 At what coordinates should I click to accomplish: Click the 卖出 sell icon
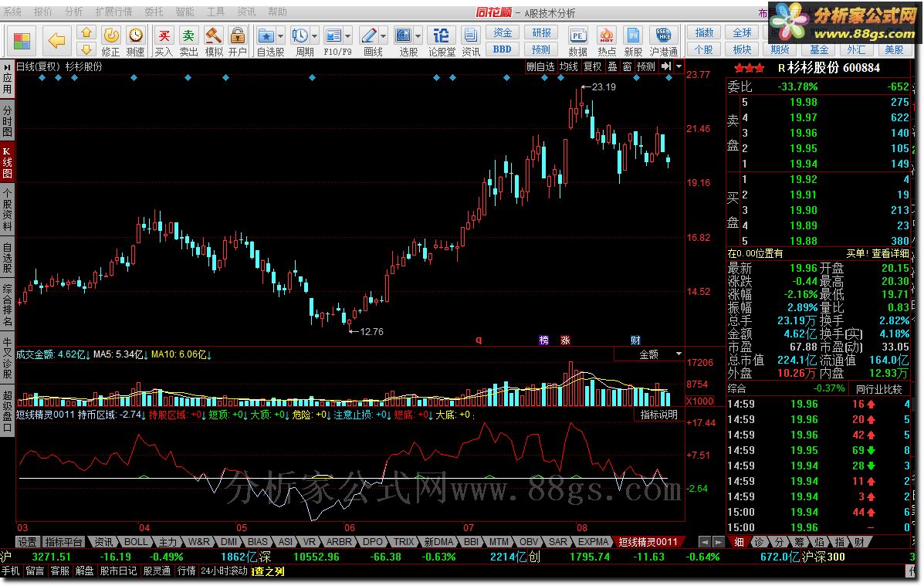[x=189, y=36]
